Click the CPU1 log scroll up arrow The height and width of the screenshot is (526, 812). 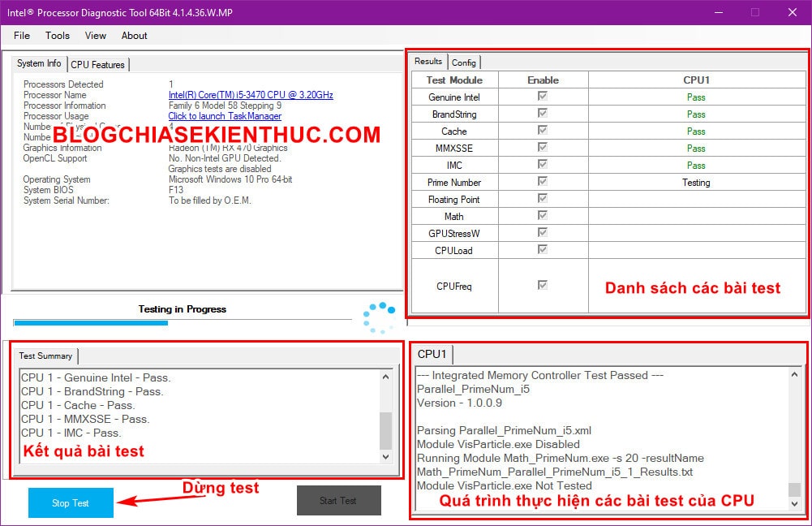(x=794, y=374)
